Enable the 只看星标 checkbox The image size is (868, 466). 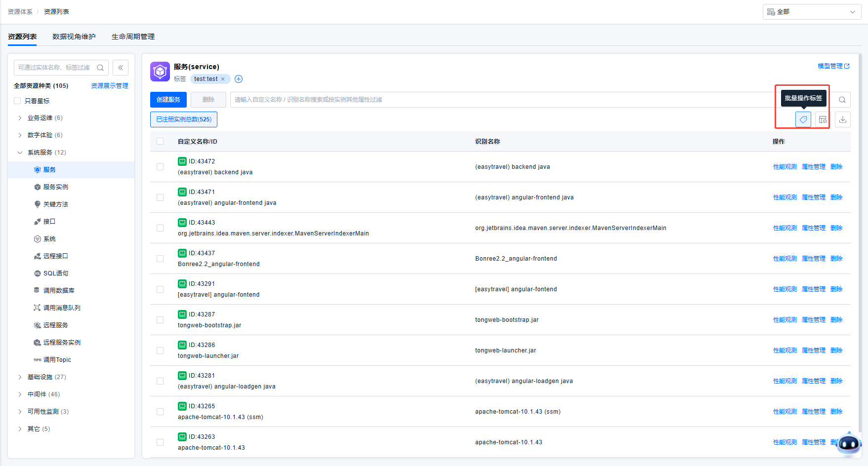click(18, 101)
